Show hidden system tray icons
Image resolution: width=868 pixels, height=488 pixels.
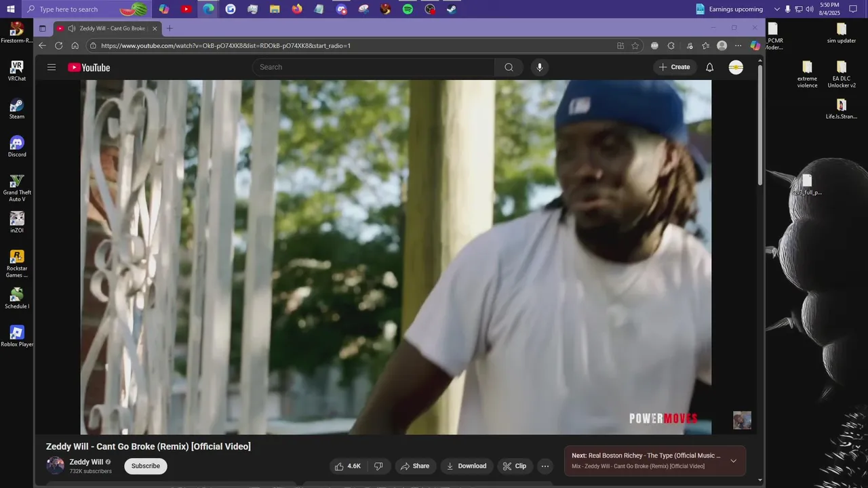coord(776,9)
